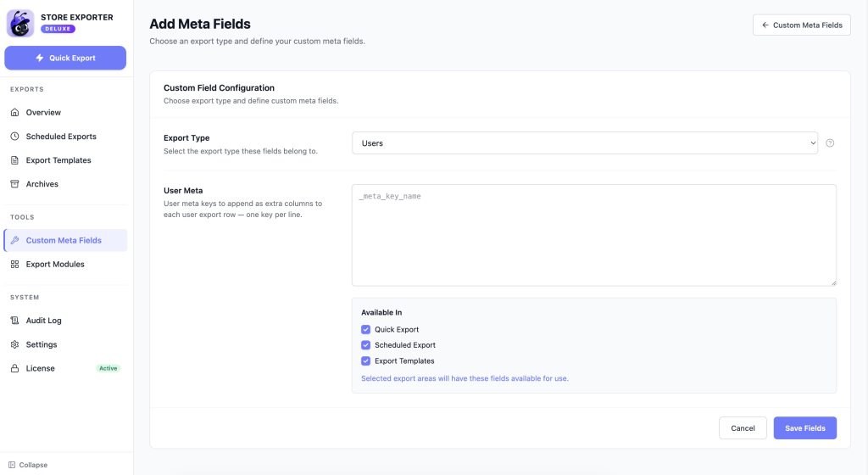
Task: Go to Settings
Action: pos(65,344)
